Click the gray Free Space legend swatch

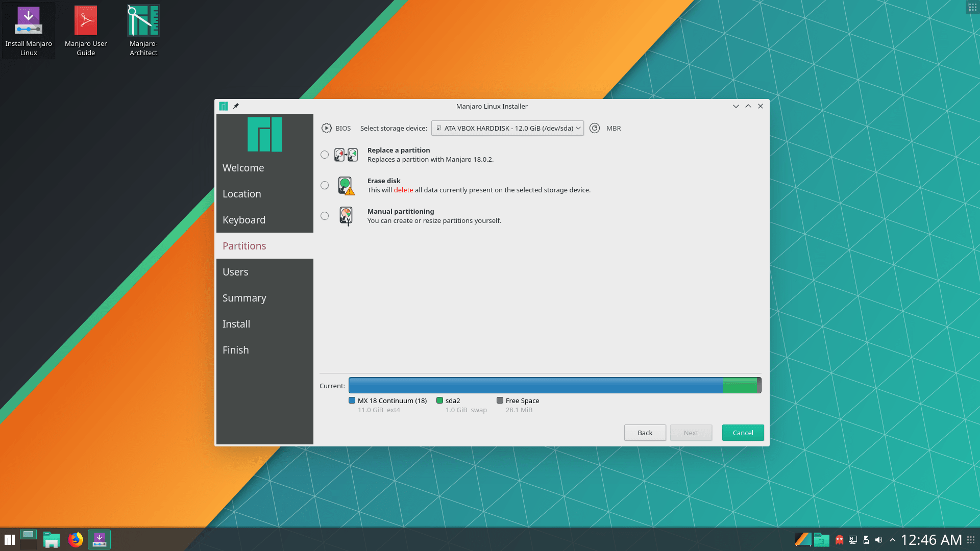500,400
